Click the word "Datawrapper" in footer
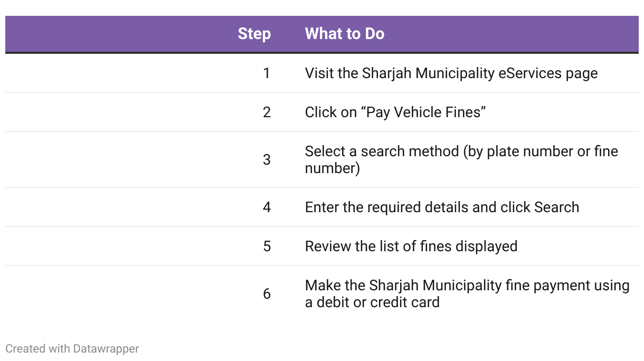 pos(106,349)
